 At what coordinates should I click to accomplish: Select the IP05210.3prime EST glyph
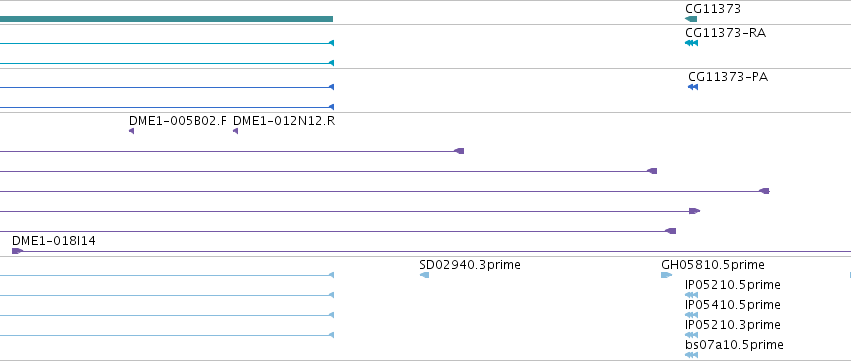coord(691,335)
